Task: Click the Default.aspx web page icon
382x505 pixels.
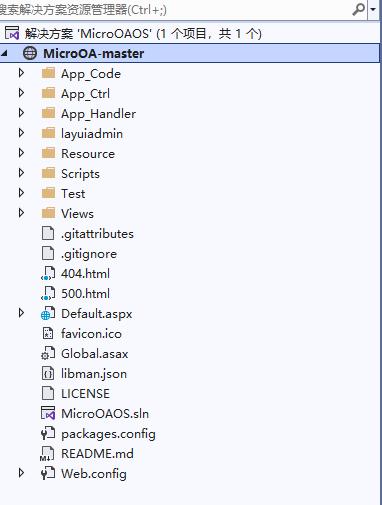Action: (48, 313)
